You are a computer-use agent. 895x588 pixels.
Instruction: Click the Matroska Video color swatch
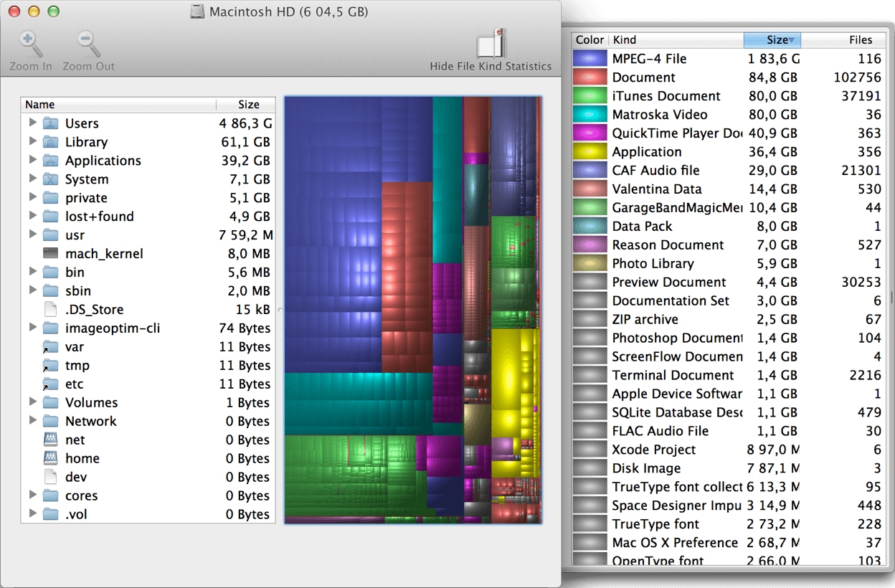pyautogui.click(x=590, y=115)
